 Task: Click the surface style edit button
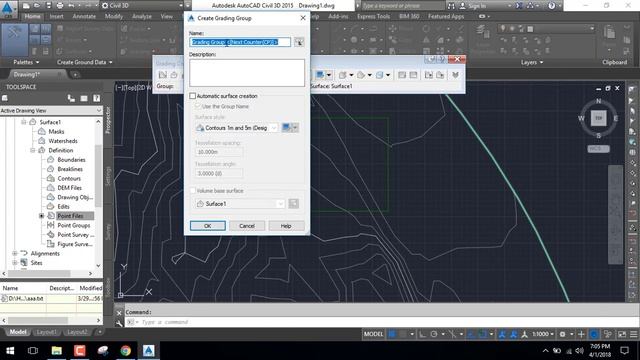pyautogui.click(x=290, y=128)
